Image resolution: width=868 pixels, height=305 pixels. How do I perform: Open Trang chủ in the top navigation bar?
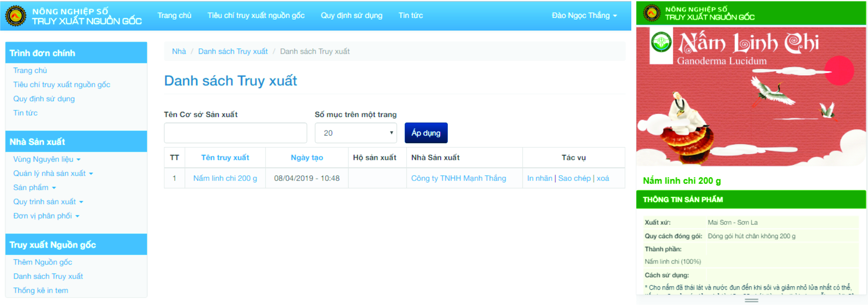point(174,16)
